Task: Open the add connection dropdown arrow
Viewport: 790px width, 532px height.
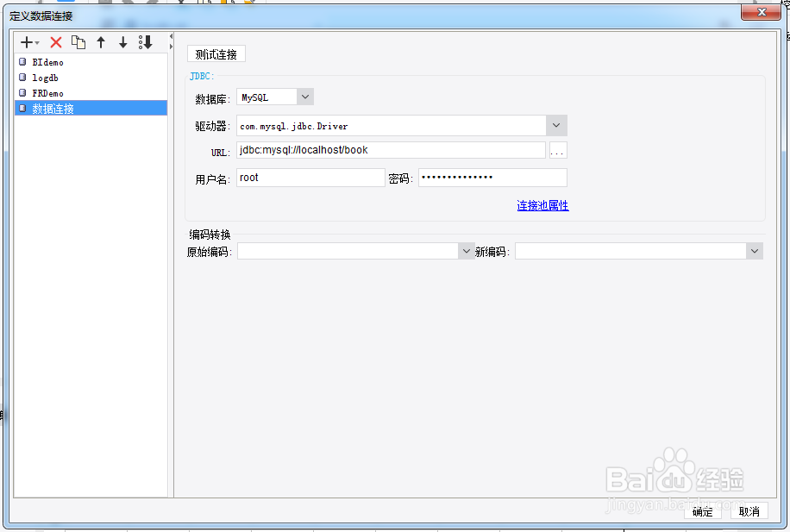Action: 37,43
